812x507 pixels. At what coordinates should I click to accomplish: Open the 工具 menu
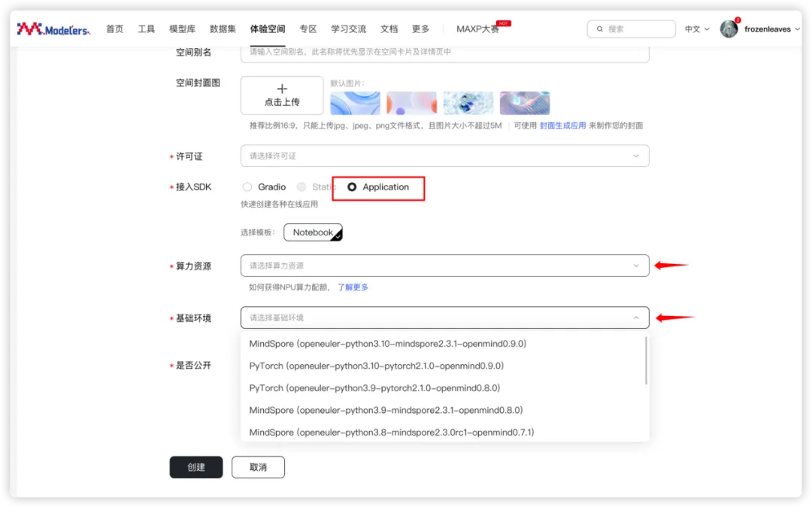(x=146, y=29)
